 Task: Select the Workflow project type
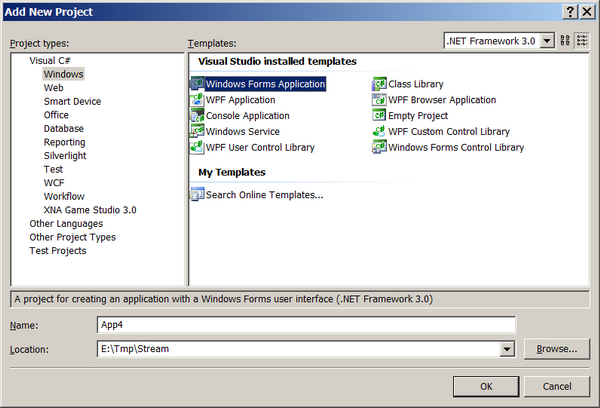(x=64, y=196)
